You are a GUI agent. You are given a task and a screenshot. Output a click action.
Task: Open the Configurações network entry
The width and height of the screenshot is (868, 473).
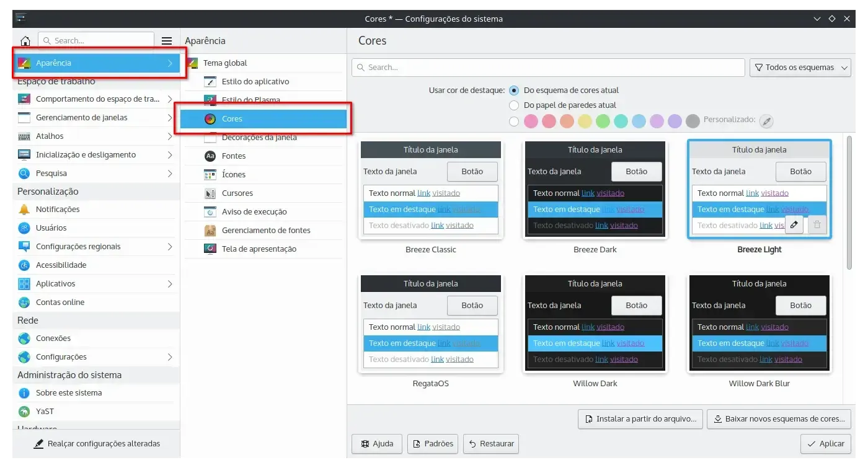coord(96,357)
